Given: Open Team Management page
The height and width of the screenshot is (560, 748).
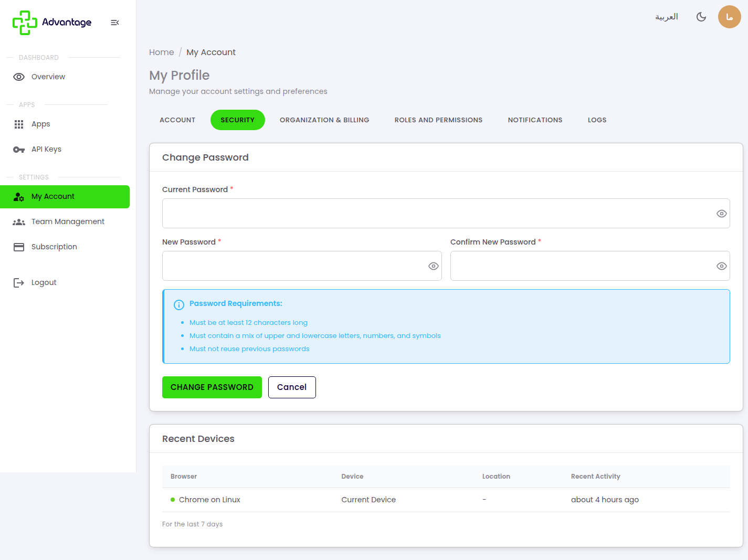Looking at the screenshot, I should coord(65,222).
